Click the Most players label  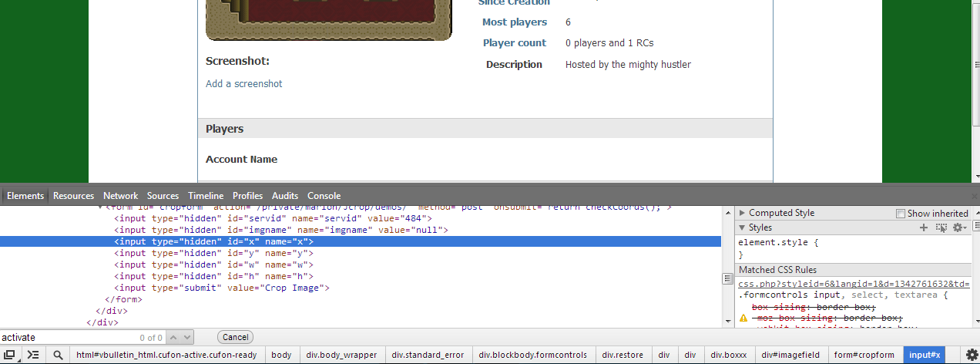(x=515, y=22)
